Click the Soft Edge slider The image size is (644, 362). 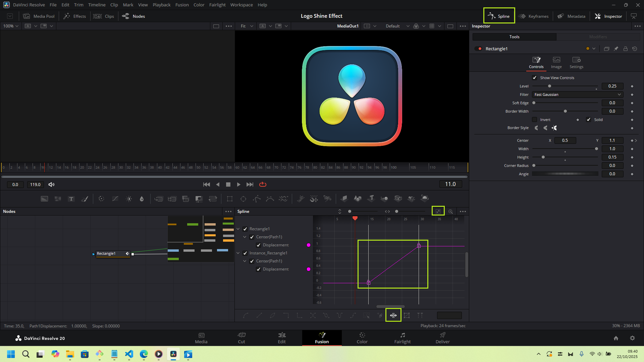click(565, 103)
